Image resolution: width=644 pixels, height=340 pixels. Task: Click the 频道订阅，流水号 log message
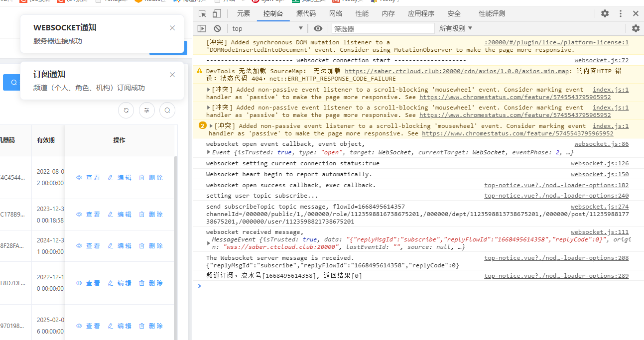click(284, 276)
